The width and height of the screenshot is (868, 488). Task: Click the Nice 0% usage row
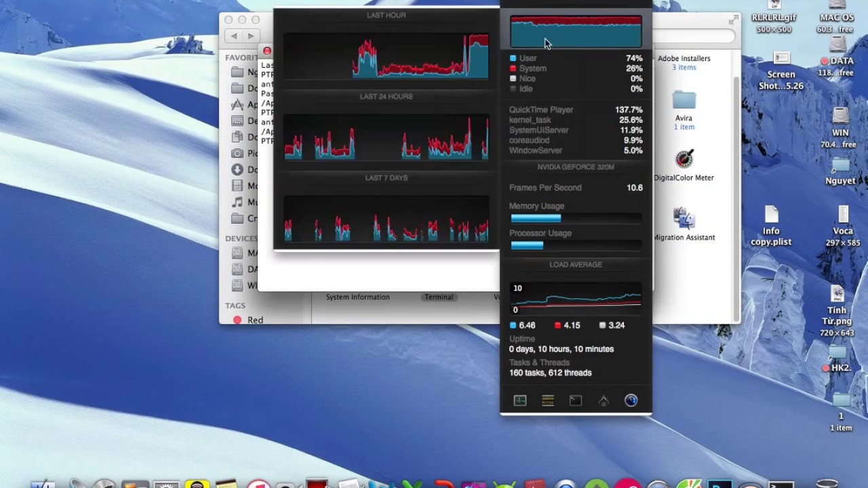[576, 79]
